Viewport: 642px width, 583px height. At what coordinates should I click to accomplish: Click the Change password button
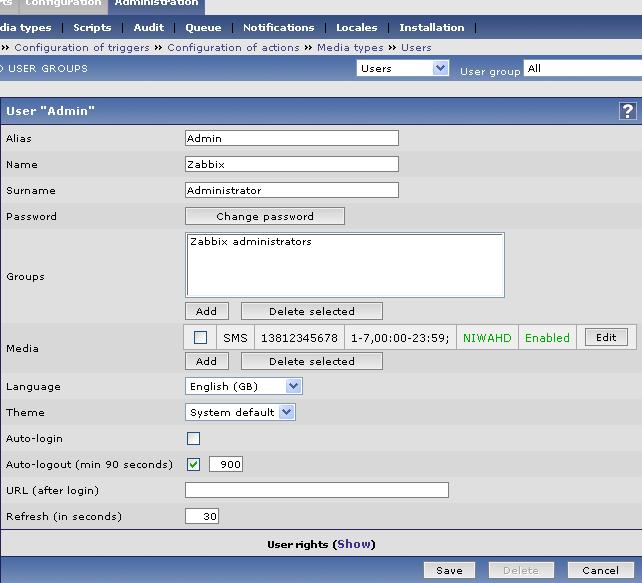(x=265, y=216)
